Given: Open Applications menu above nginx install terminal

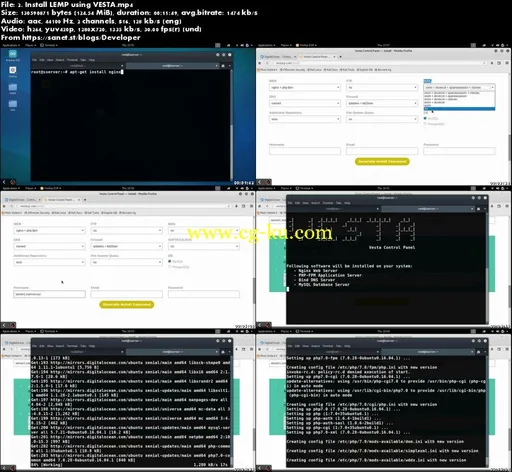Looking at the screenshot, I should pos(10,45).
